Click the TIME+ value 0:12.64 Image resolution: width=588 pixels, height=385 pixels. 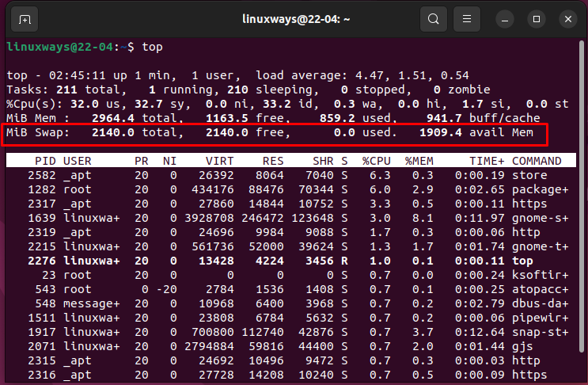[x=480, y=332]
